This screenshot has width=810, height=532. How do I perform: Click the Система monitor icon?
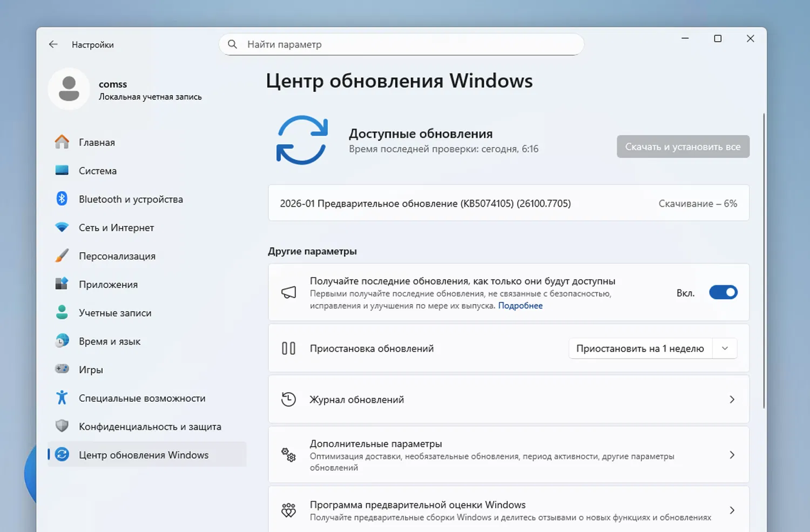click(x=62, y=171)
